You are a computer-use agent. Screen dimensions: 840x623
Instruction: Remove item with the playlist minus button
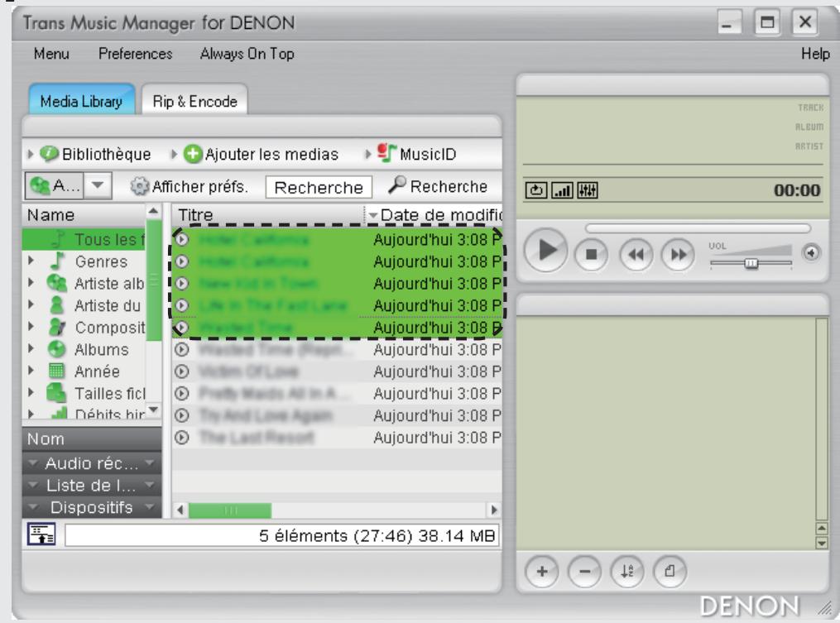(584, 572)
